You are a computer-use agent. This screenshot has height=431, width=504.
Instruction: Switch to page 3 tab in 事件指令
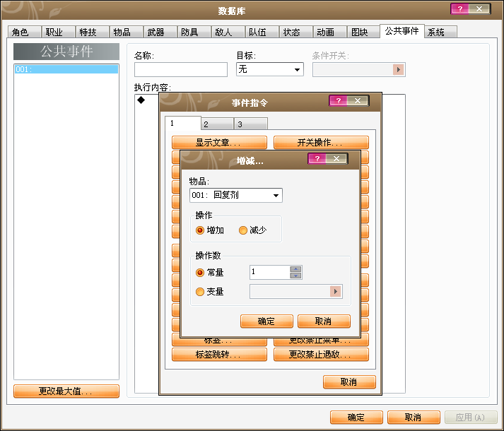(251, 124)
